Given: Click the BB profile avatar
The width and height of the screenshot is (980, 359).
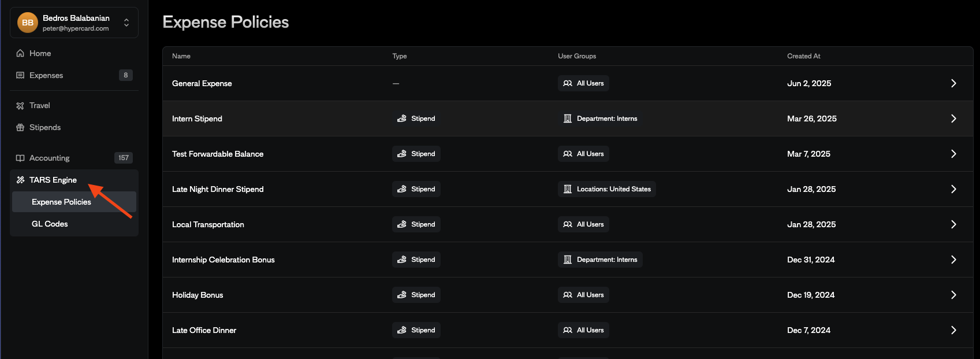Looking at the screenshot, I should tap(28, 23).
